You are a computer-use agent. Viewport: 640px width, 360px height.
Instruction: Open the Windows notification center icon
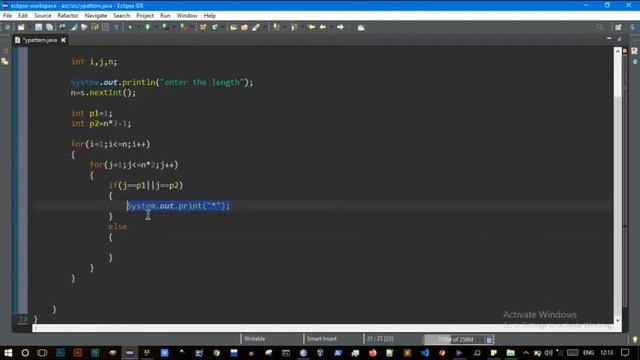click(x=625, y=353)
